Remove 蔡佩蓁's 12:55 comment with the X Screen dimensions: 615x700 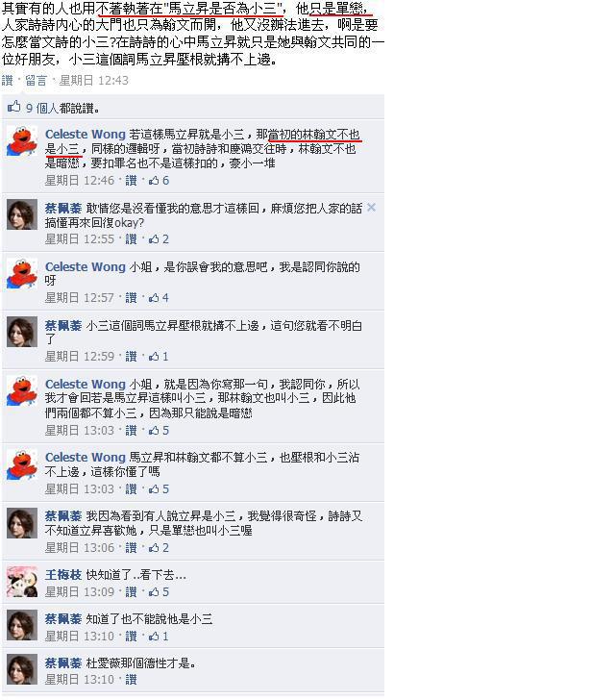371,208
